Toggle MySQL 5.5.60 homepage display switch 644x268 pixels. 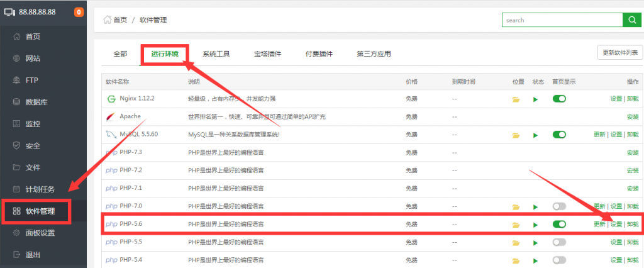559,135
